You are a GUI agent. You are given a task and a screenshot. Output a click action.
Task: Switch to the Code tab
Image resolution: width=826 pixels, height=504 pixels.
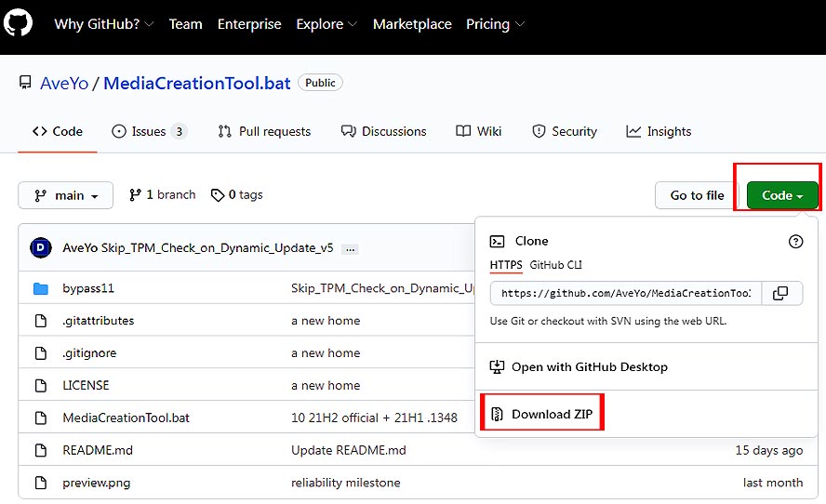pyautogui.click(x=58, y=131)
